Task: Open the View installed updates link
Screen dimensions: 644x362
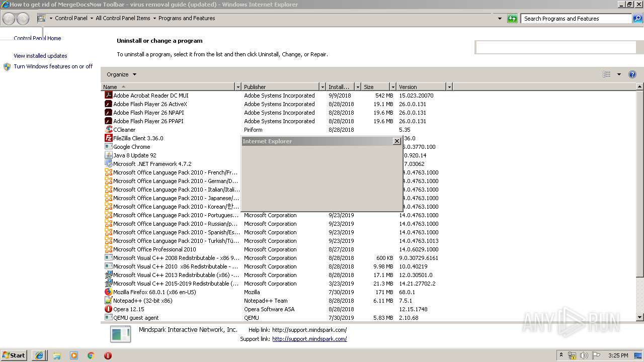Action: (x=40, y=56)
